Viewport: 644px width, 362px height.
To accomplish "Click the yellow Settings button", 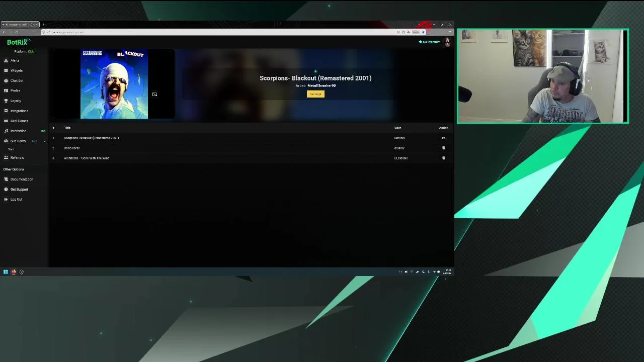I will pyautogui.click(x=315, y=94).
